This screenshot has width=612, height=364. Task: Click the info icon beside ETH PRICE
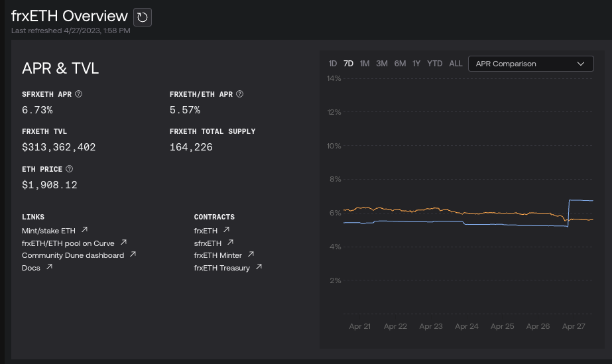point(70,169)
